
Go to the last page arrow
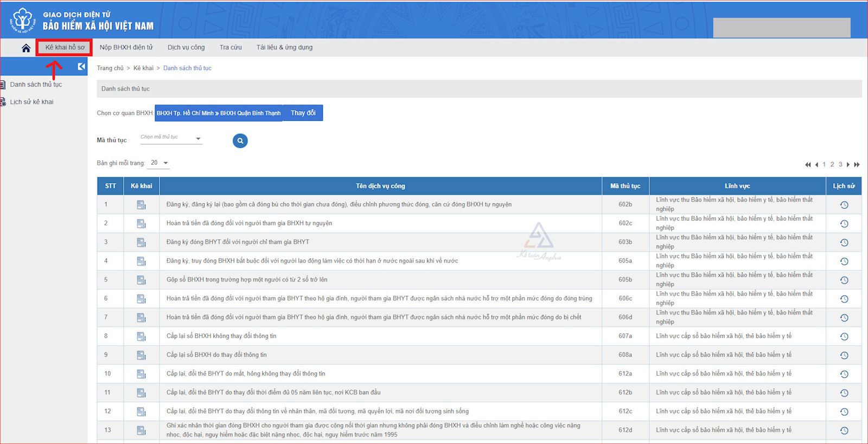[857, 164]
